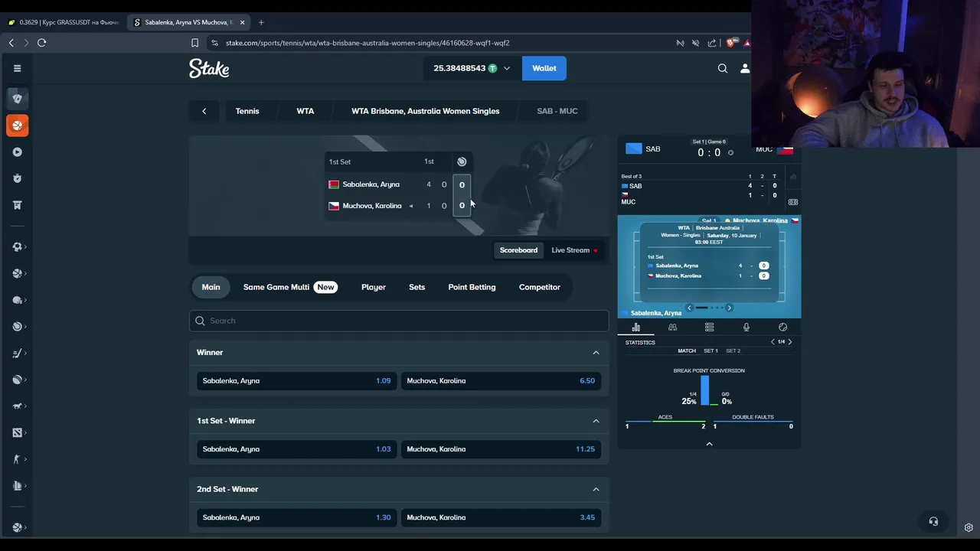This screenshot has width=980, height=551.
Task: Open the Same Game Multi tab
Action: tap(289, 287)
